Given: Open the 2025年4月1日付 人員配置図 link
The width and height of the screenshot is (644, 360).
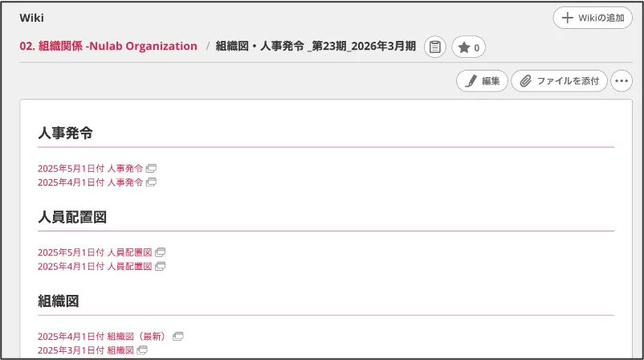Looking at the screenshot, I should (x=95, y=266).
